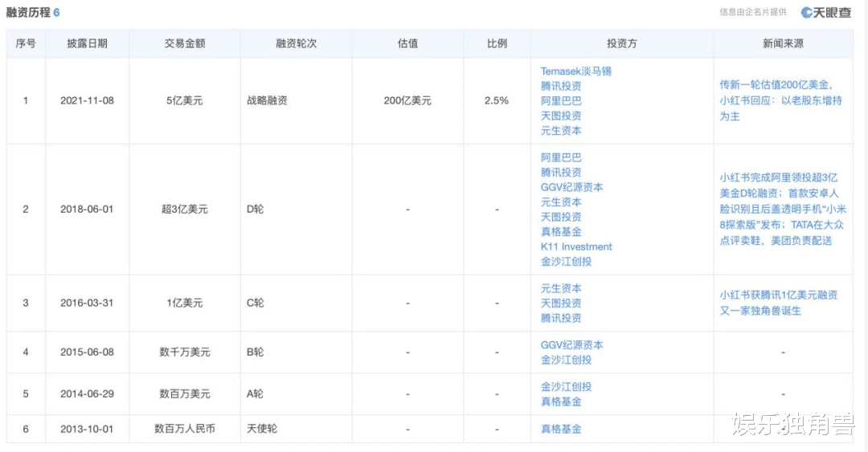This screenshot has width=868, height=452.
Task: Select the ratio cell 2.5%
Action: click(497, 100)
